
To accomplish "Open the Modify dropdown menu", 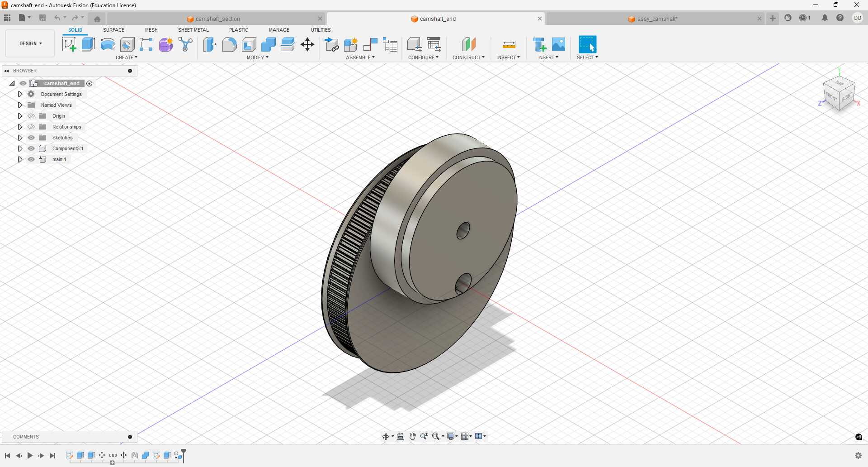I will click(x=257, y=57).
